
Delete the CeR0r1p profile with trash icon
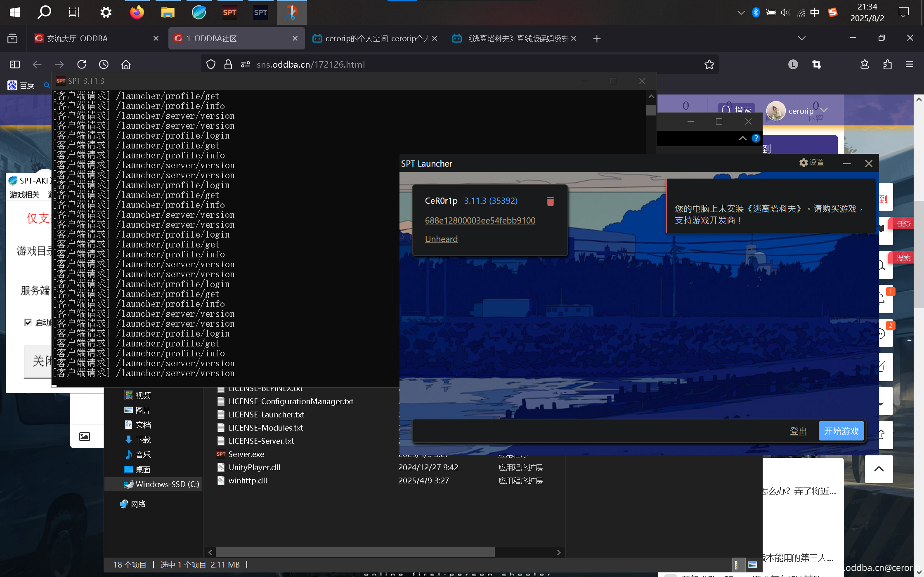550,201
